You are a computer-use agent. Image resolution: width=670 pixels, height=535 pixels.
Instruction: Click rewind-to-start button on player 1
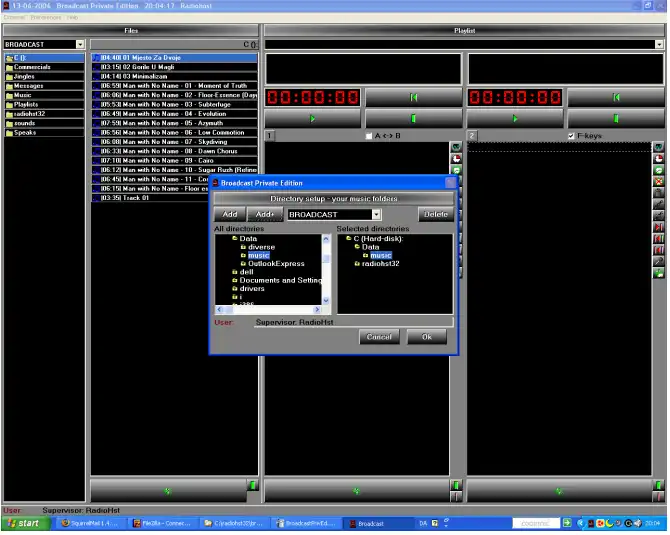point(413,97)
